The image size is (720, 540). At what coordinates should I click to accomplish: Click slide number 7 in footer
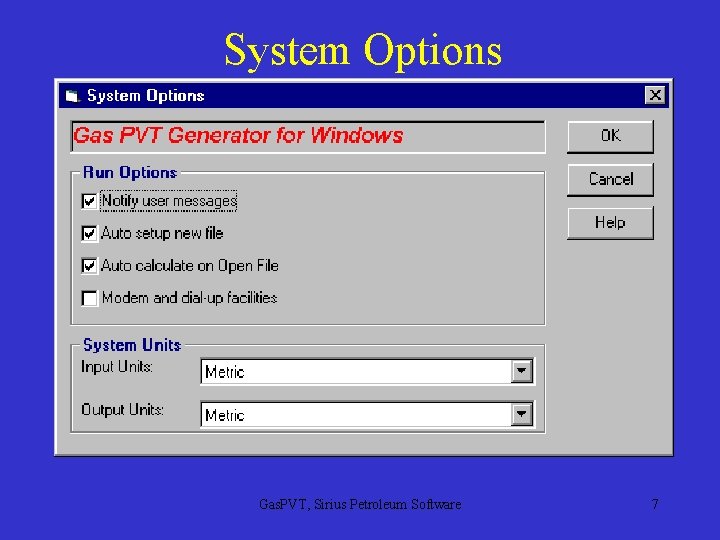(x=655, y=504)
